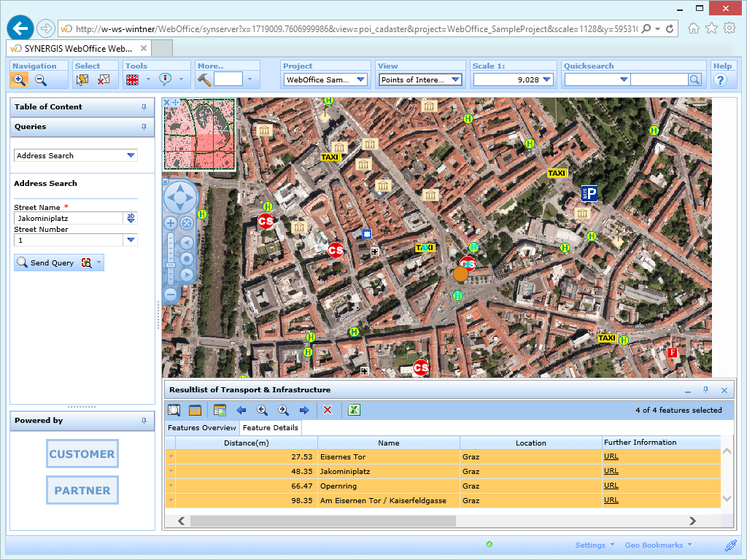Click the clear selection icon in Select group

pyautogui.click(x=104, y=79)
